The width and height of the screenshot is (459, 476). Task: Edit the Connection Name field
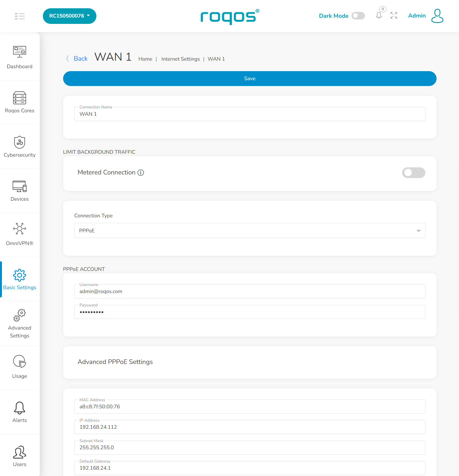(x=250, y=114)
